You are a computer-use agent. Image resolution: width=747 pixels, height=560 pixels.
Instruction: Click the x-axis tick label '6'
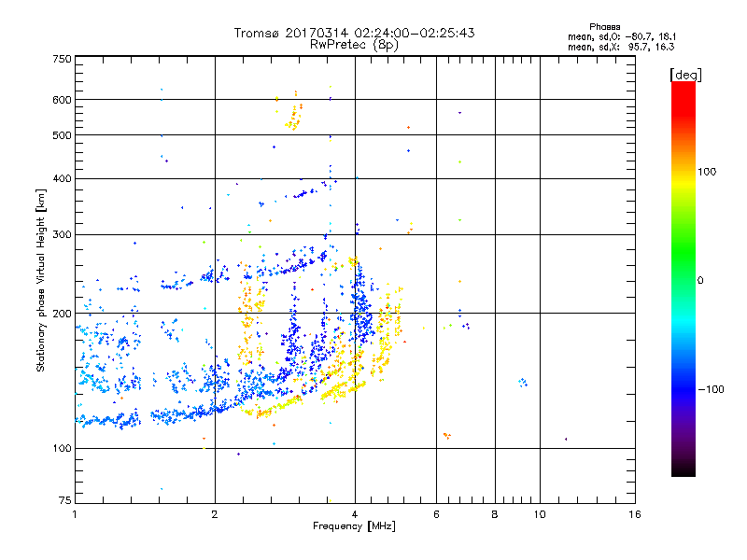coord(436,514)
